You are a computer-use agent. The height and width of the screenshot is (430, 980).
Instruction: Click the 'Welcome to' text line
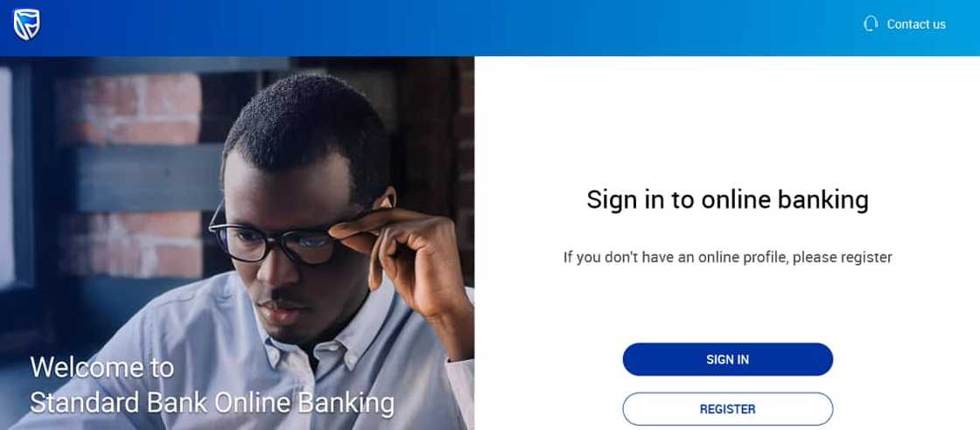(101, 368)
